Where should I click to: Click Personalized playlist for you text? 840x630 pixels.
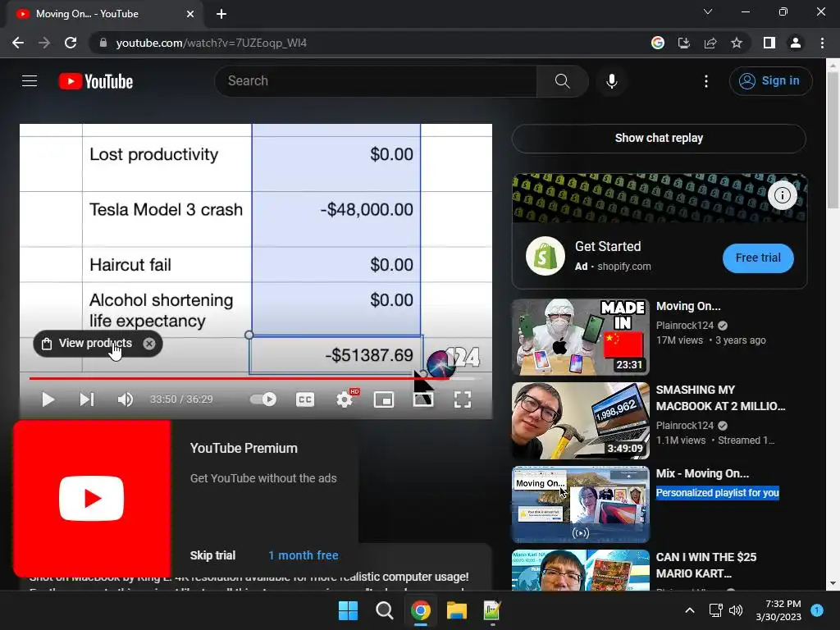(x=717, y=493)
